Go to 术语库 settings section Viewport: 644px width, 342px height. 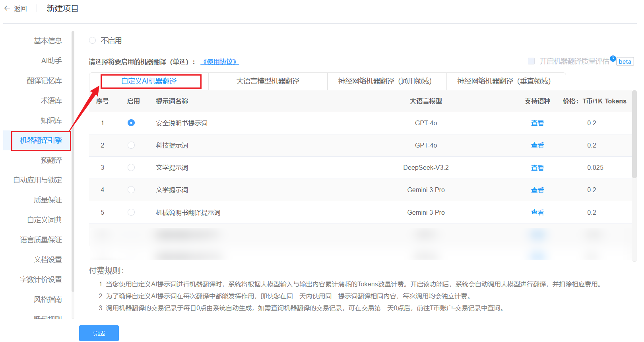(x=51, y=101)
